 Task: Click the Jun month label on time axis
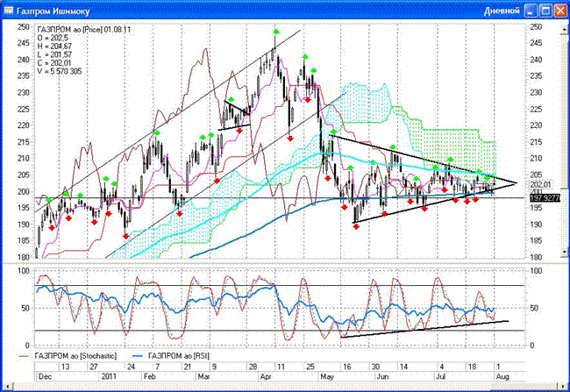click(382, 377)
